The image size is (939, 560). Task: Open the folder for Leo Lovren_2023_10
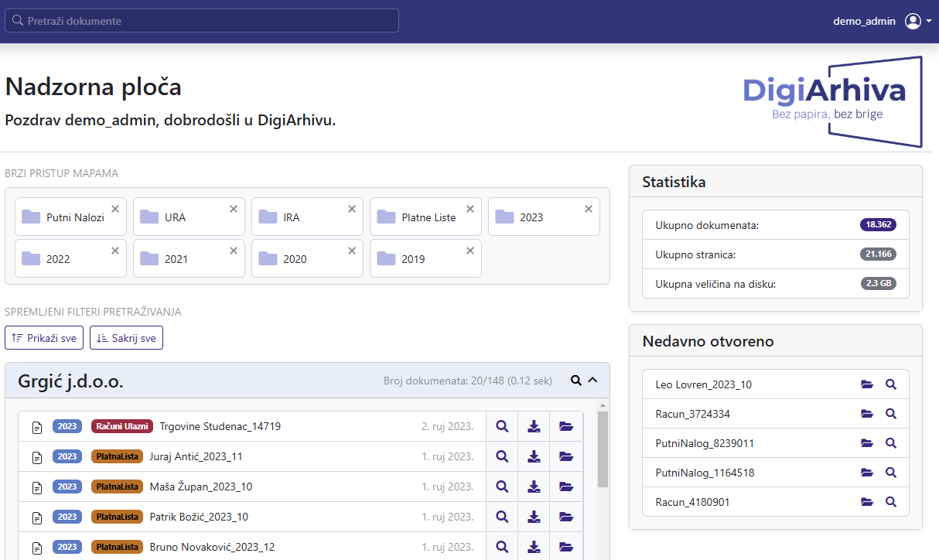pos(866,384)
